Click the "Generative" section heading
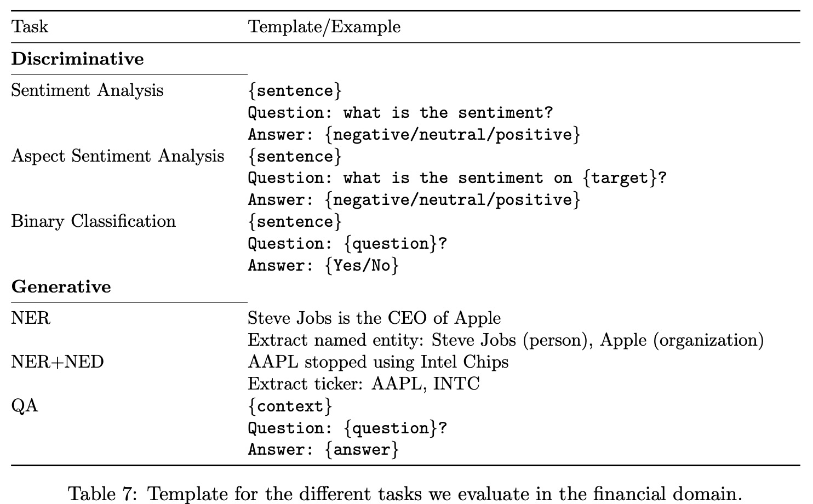 click(61, 287)
